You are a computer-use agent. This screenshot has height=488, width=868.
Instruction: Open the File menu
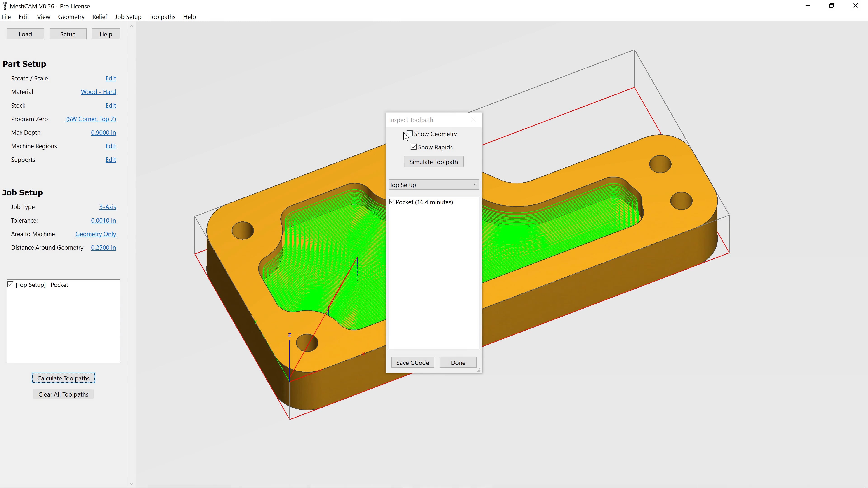(6, 17)
